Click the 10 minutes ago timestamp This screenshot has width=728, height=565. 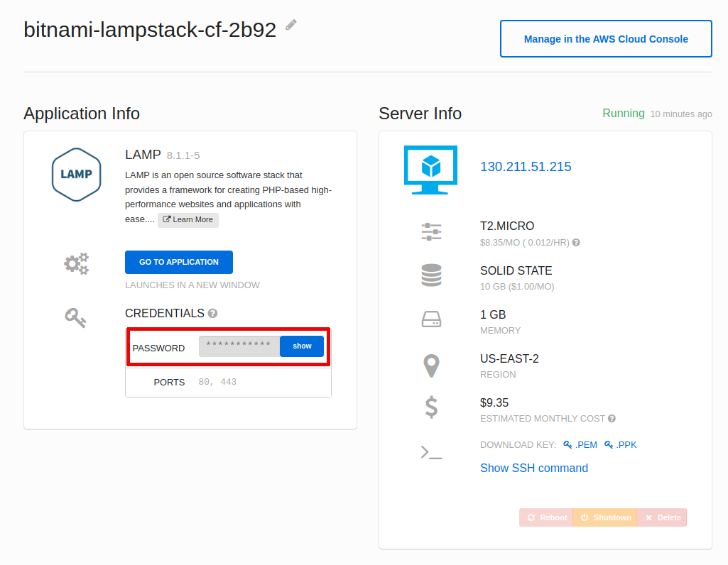[681, 114]
